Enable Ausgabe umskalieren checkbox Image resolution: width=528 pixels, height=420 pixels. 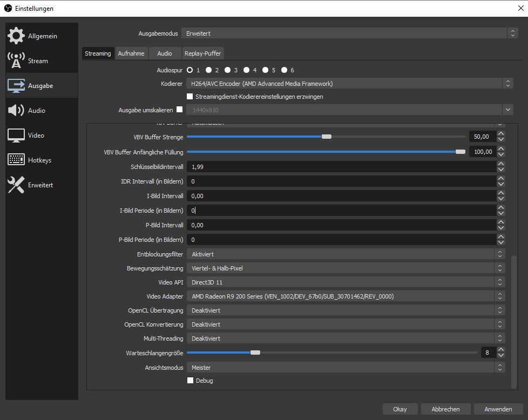point(180,110)
